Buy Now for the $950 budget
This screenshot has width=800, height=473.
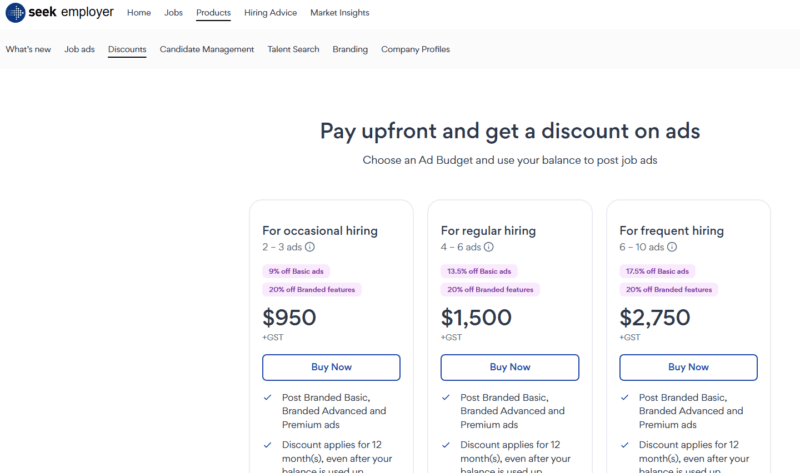tap(331, 367)
